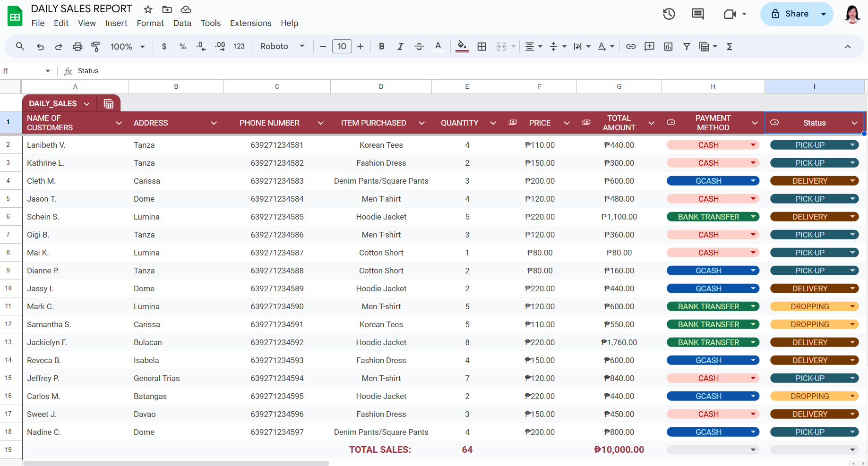
Task: Click the borders grid icon
Action: coord(481,46)
